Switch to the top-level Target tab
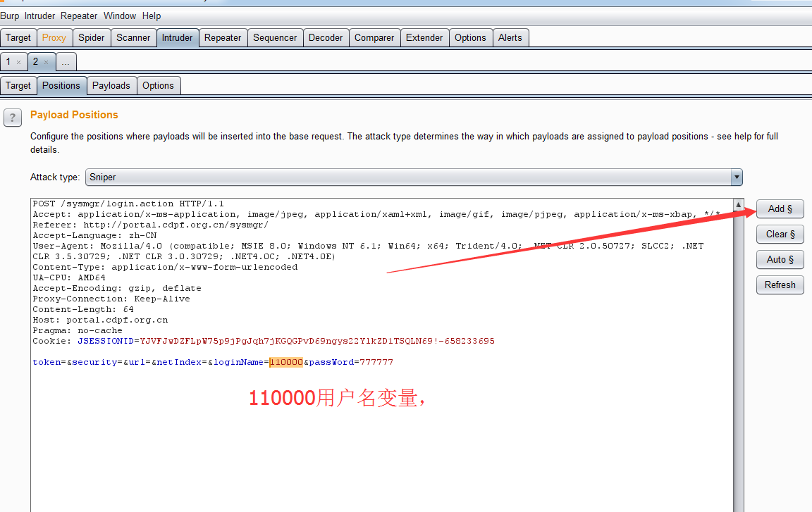The height and width of the screenshot is (512, 812). (18, 38)
